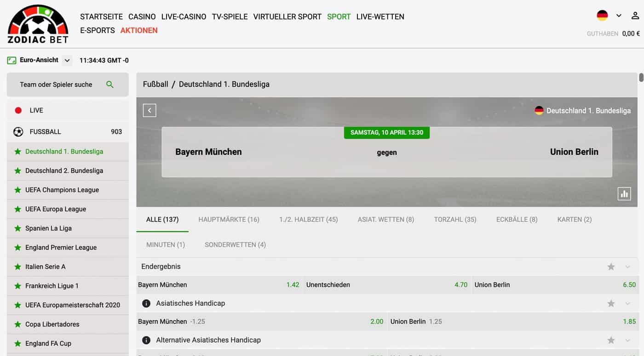Screen dimensions: 644x356
Task: Collapse the Endergebnis market chevron
Action: click(627, 267)
